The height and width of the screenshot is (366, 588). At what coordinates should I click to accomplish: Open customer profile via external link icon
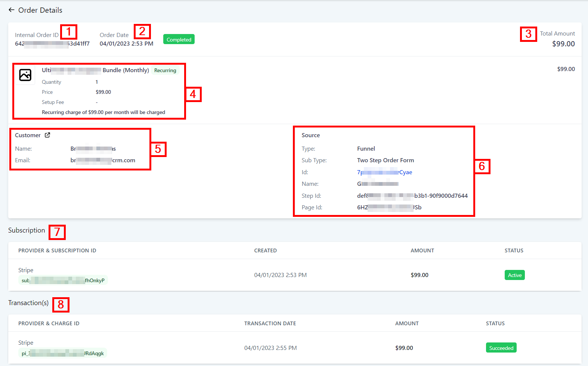pos(47,135)
